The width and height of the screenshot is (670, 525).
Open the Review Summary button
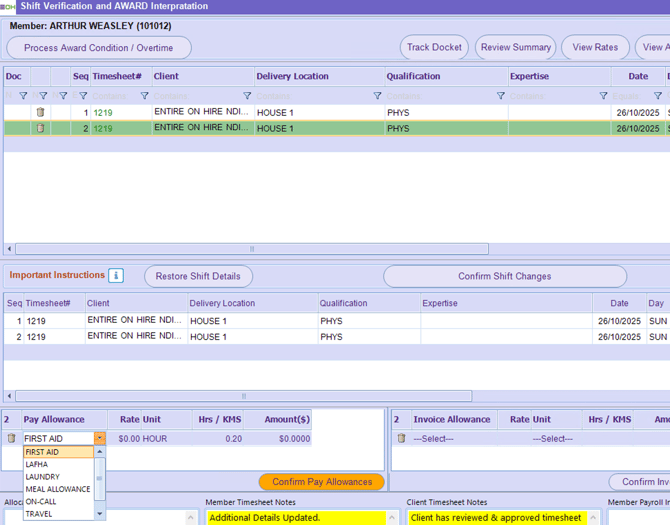(x=516, y=48)
